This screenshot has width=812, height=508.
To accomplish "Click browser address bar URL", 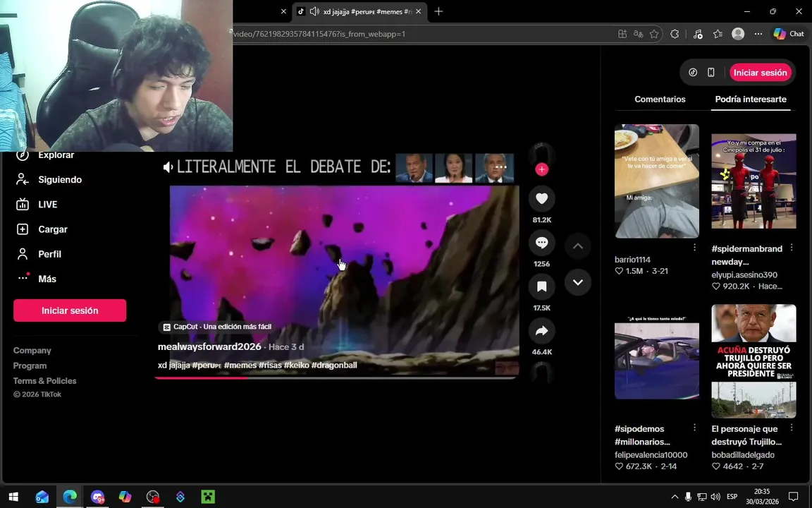I will pyautogui.click(x=320, y=34).
